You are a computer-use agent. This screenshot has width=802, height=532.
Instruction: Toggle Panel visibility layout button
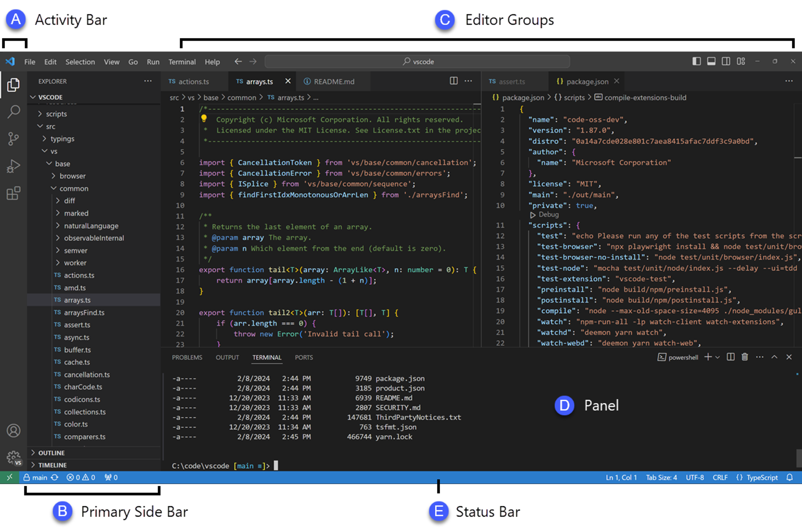click(x=711, y=61)
